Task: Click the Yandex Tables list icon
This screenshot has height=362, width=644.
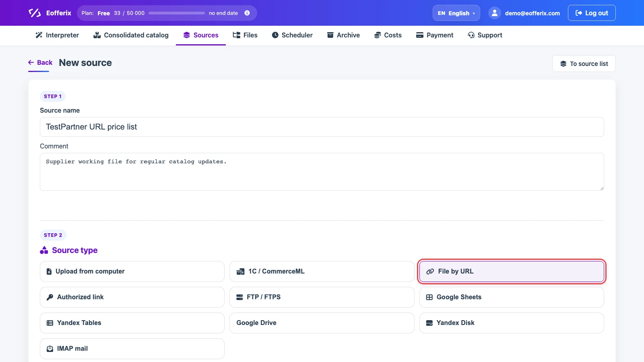Action: [x=50, y=323]
